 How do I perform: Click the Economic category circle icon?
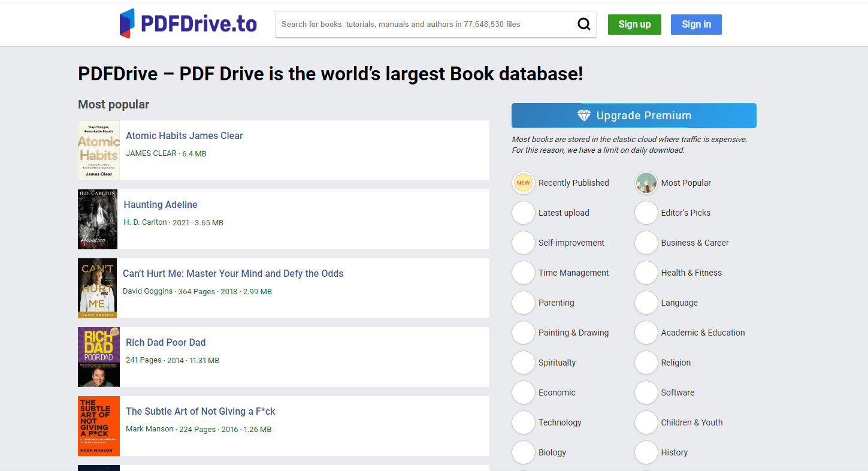point(523,393)
